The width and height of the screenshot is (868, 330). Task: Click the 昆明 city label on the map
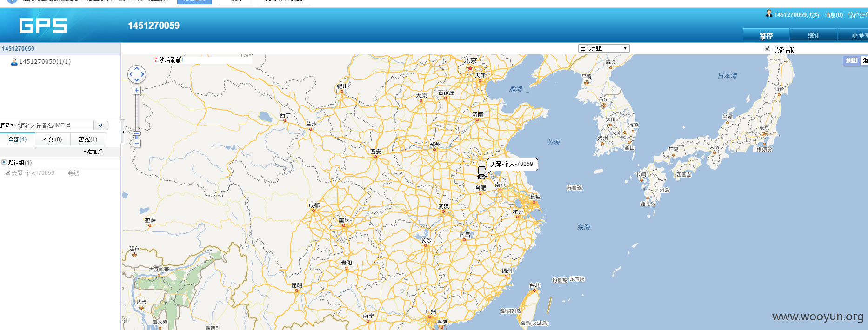pyautogui.click(x=297, y=285)
